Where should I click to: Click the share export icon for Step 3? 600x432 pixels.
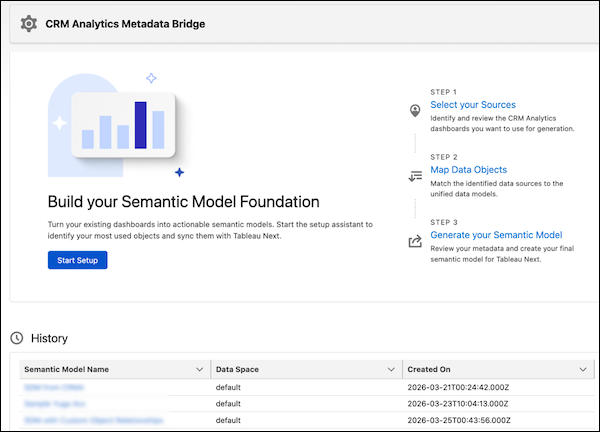point(415,241)
